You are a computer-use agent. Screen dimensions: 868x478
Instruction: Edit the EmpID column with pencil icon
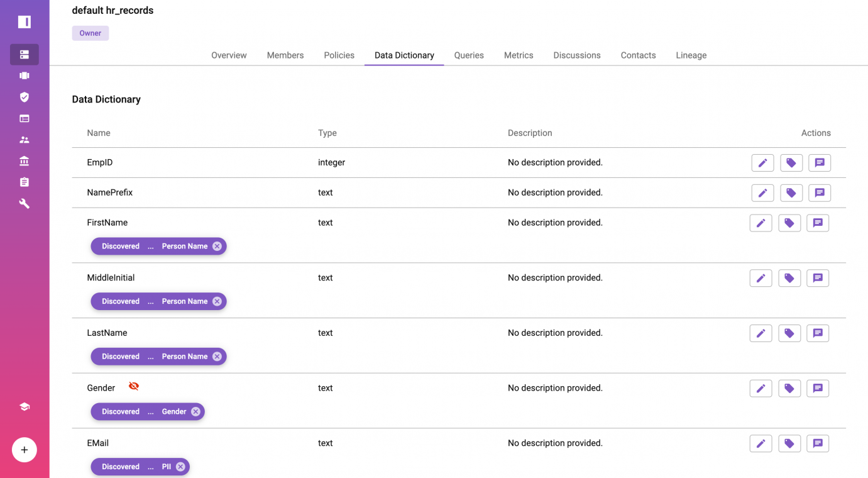tap(762, 163)
